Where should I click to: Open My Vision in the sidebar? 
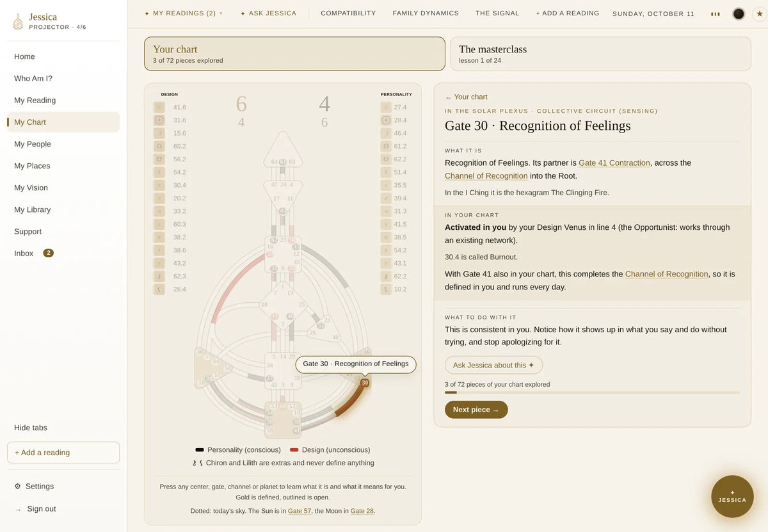63,188
